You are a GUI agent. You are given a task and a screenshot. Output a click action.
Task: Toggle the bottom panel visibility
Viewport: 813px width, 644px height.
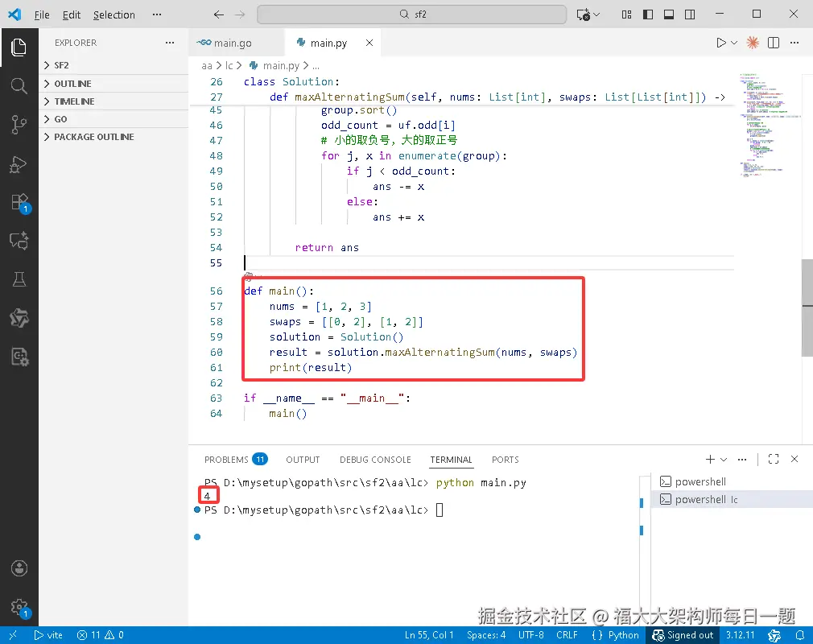(669, 14)
